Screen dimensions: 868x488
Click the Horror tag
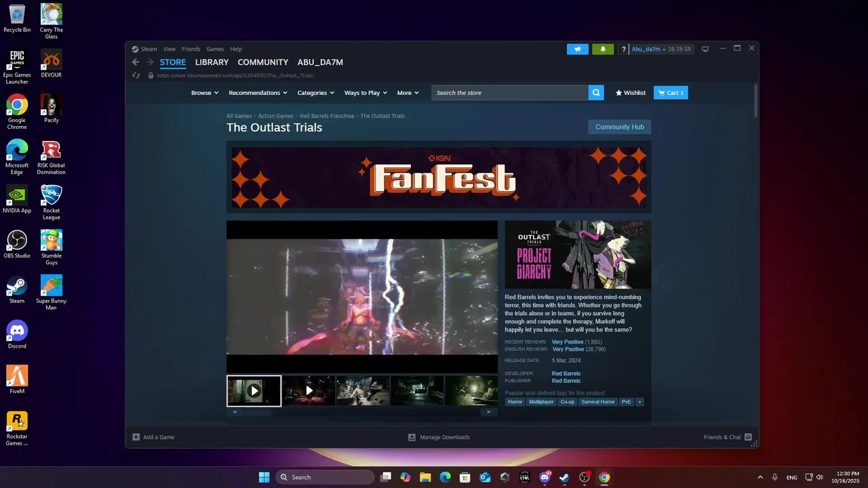515,402
